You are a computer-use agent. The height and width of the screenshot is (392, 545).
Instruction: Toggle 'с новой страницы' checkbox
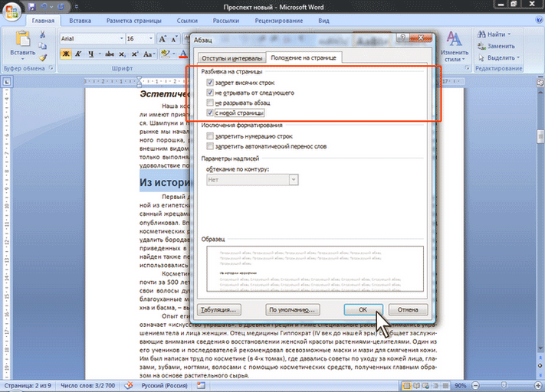(210, 113)
